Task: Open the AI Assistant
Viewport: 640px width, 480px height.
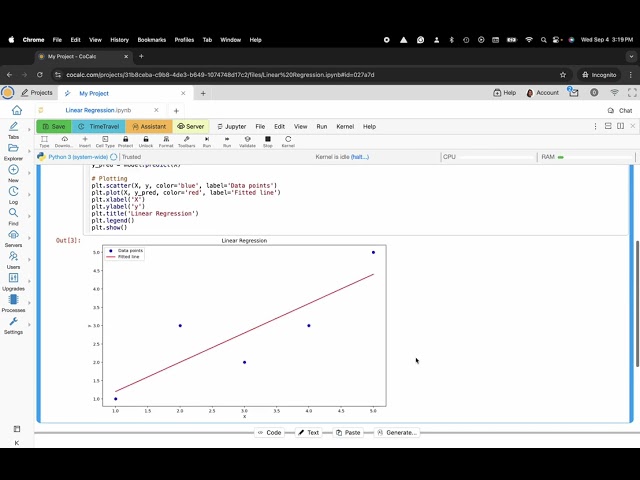Action: pyautogui.click(x=149, y=127)
